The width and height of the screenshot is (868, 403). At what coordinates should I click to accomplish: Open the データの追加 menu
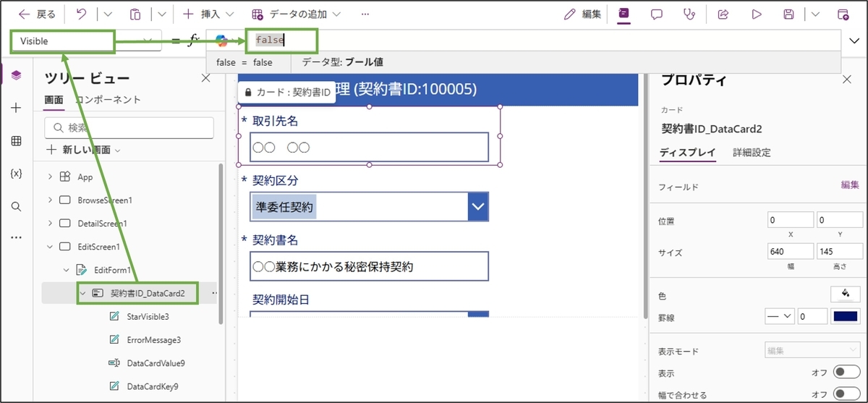[x=296, y=14]
